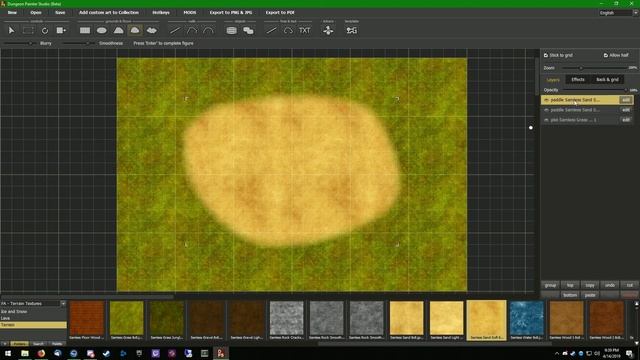This screenshot has height=360, width=640.
Task: Click the undo button
Action: (x=610, y=285)
